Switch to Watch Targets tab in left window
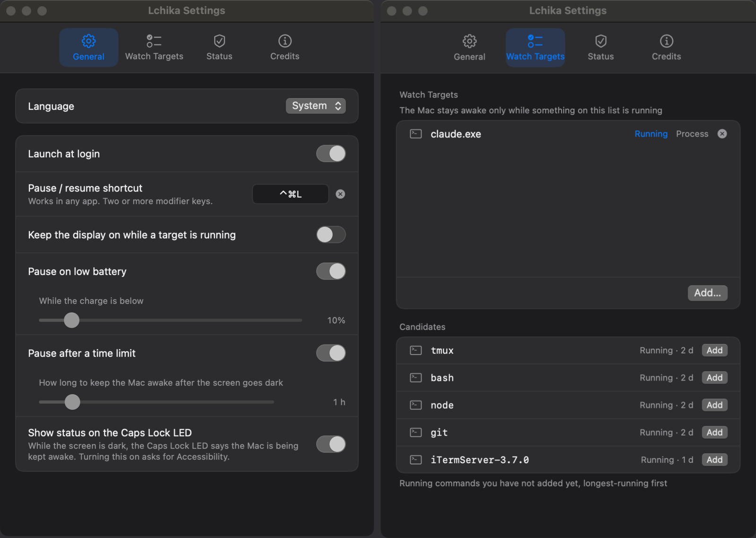The image size is (756, 538). point(154,47)
